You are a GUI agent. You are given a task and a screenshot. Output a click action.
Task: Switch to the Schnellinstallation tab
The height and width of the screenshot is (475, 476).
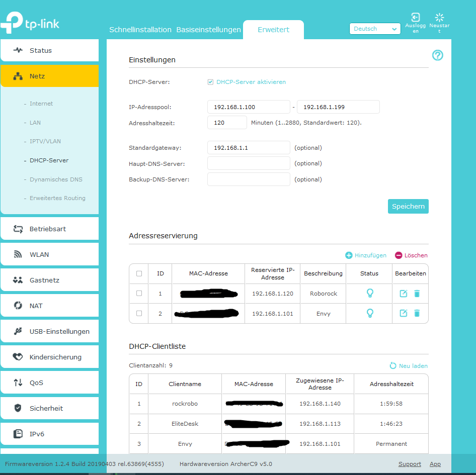pos(140,30)
